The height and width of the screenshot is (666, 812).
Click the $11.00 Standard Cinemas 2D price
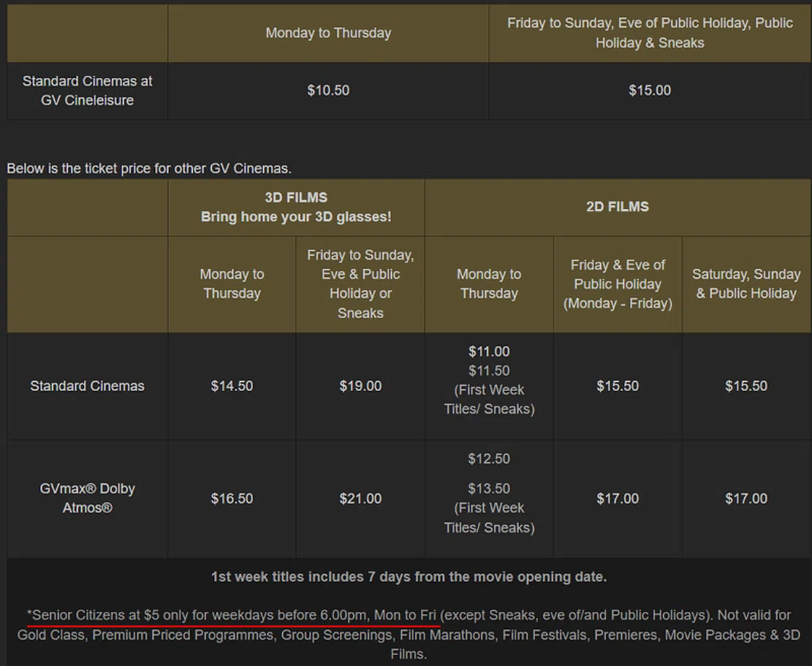(489, 351)
